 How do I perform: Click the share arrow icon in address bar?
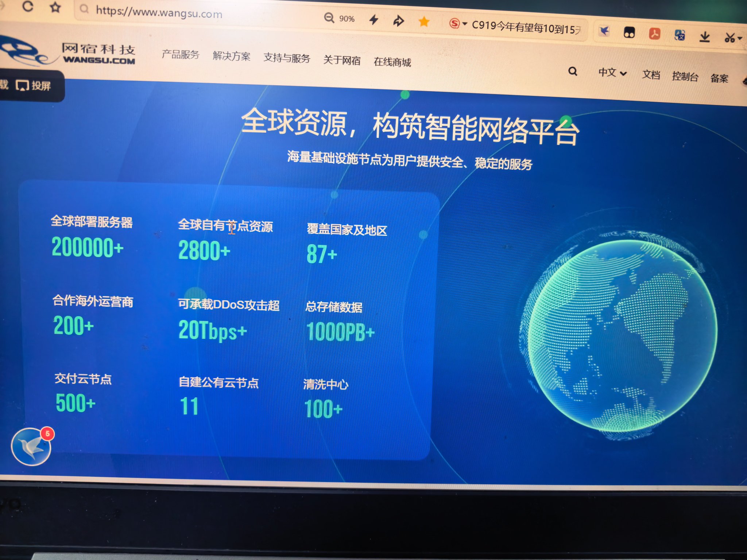tap(398, 21)
